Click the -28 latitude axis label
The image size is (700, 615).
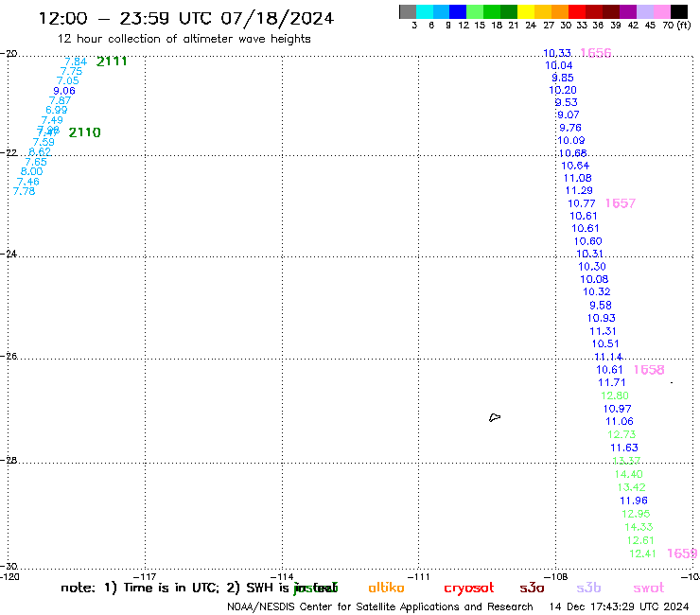point(9,460)
